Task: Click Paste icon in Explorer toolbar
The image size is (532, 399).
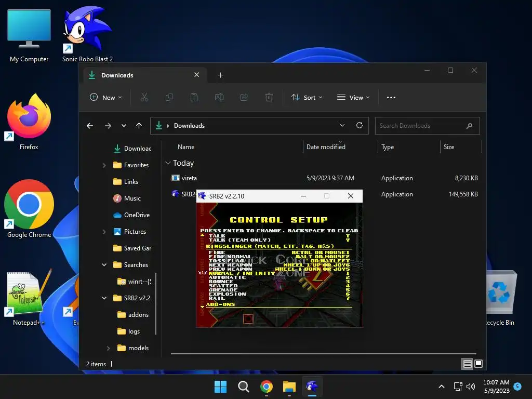Action: (x=194, y=97)
